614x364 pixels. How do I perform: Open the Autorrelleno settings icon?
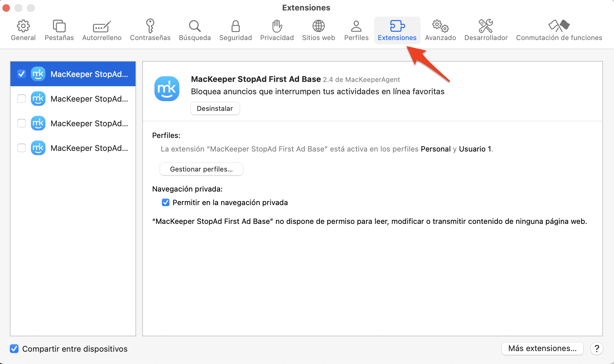(x=102, y=26)
